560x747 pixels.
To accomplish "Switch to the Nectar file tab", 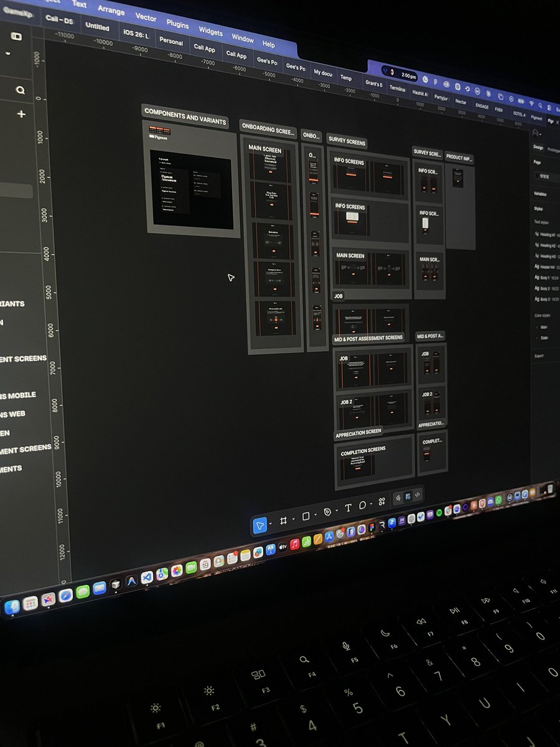I will coord(460,101).
